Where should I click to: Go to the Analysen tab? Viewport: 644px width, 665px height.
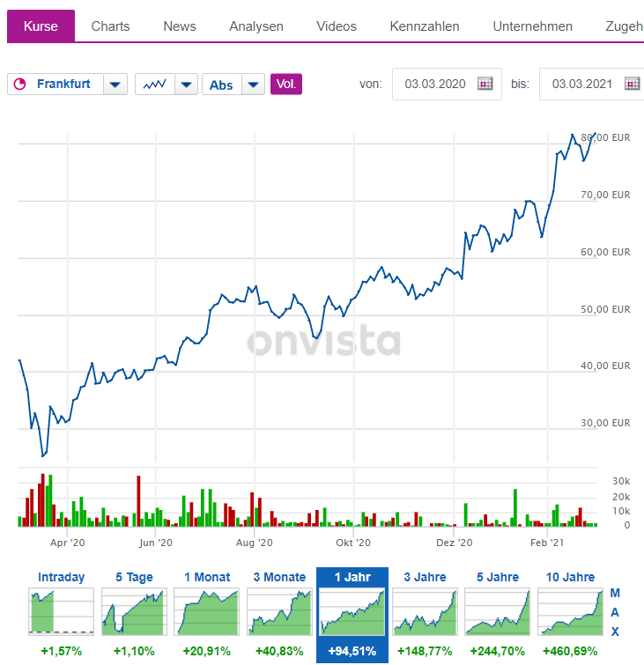tap(256, 26)
